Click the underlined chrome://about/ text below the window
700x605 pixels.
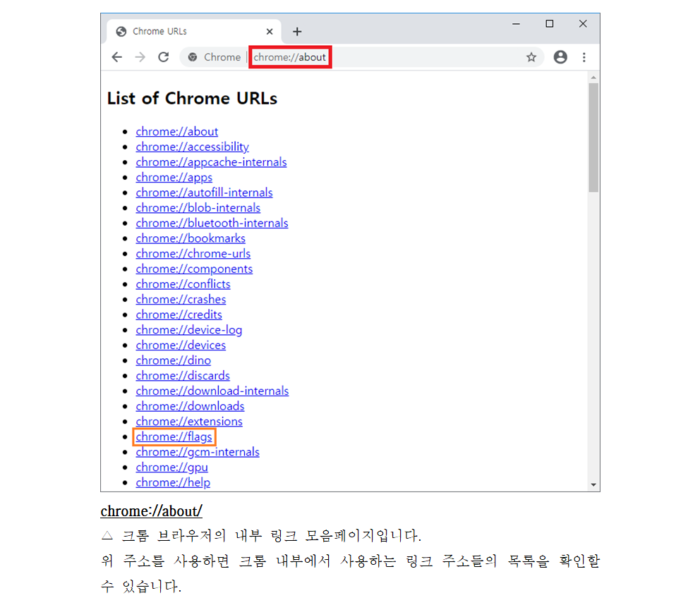point(151,511)
